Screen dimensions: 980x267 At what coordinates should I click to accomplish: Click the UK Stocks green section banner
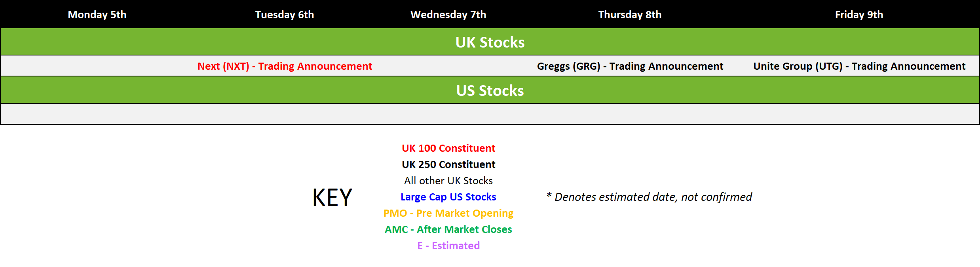[490, 42]
